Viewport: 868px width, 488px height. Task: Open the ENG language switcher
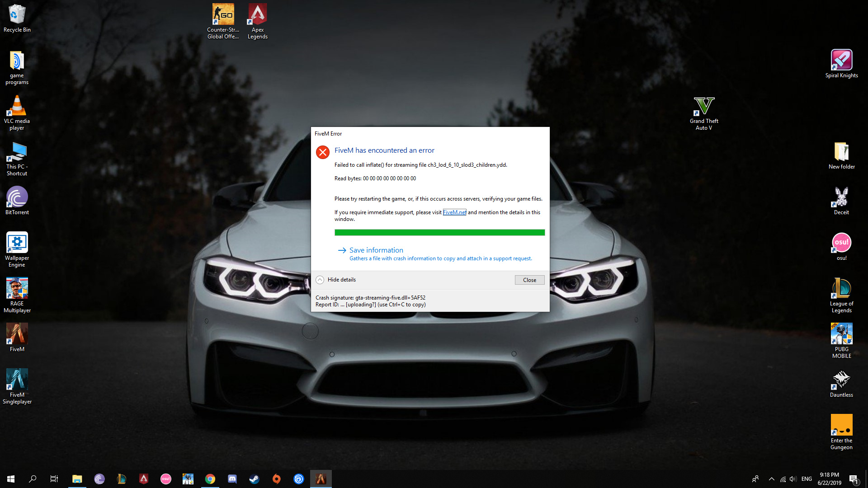coord(807,479)
